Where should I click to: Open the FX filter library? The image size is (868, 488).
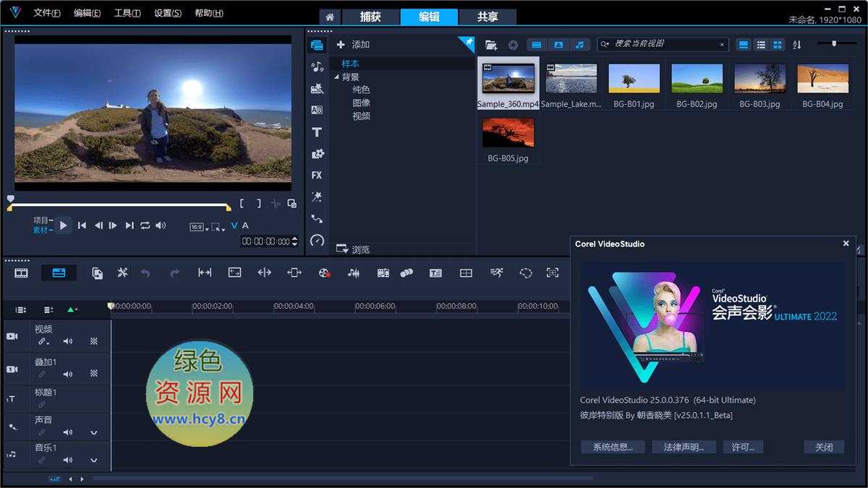click(317, 176)
